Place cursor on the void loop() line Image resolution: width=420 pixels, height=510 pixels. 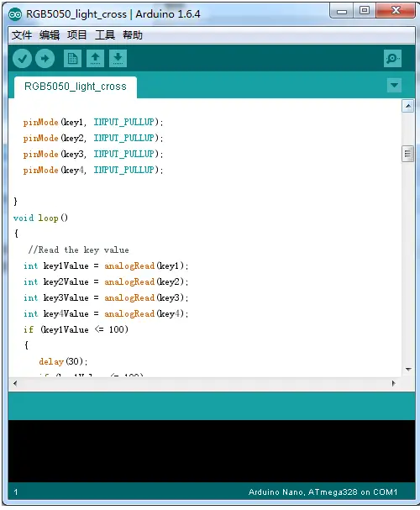40,218
